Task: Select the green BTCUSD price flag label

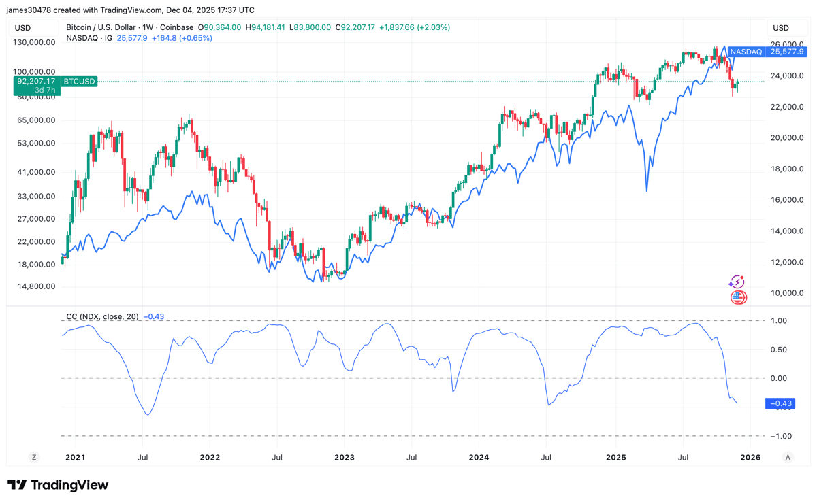Action: [x=79, y=82]
